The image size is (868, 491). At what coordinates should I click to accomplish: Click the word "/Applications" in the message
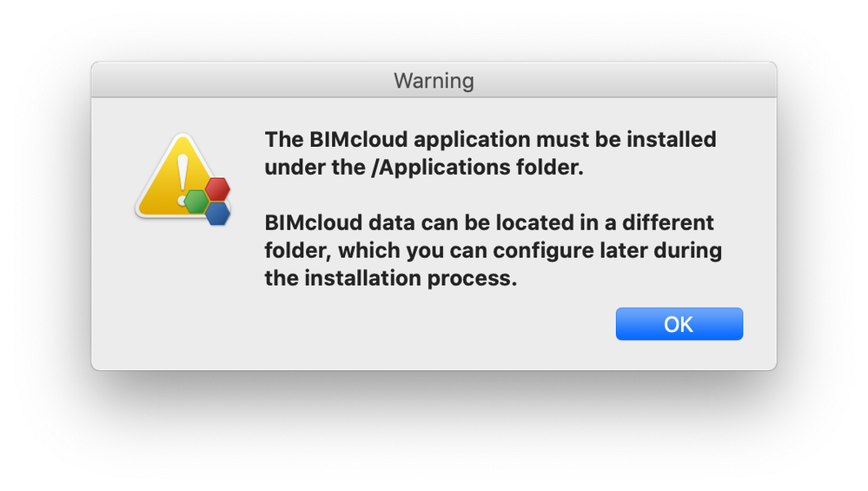point(430,168)
